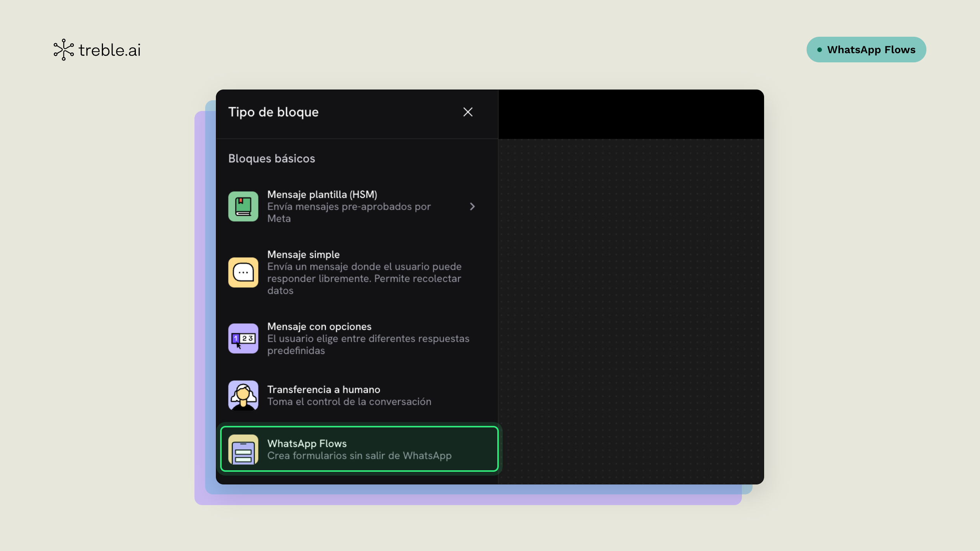This screenshot has width=980, height=551.
Task: Select the Mensaje plantilla (HSM) title
Action: 322,194
